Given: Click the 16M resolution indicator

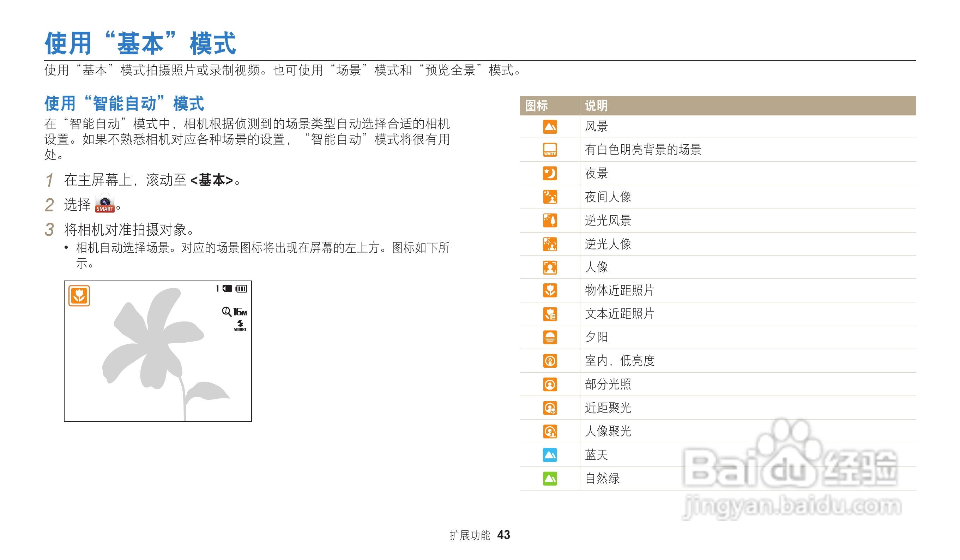Looking at the screenshot, I should pyautogui.click(x=240, y=312).
